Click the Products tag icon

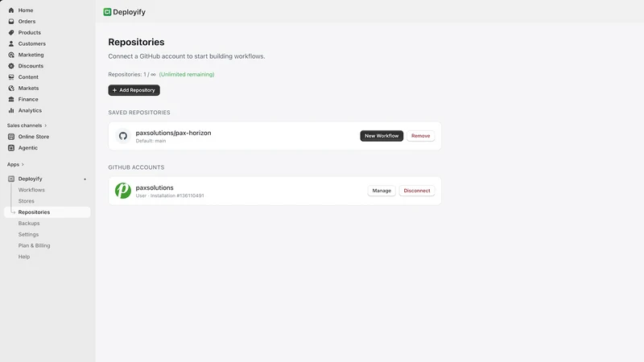pos(11,32)
